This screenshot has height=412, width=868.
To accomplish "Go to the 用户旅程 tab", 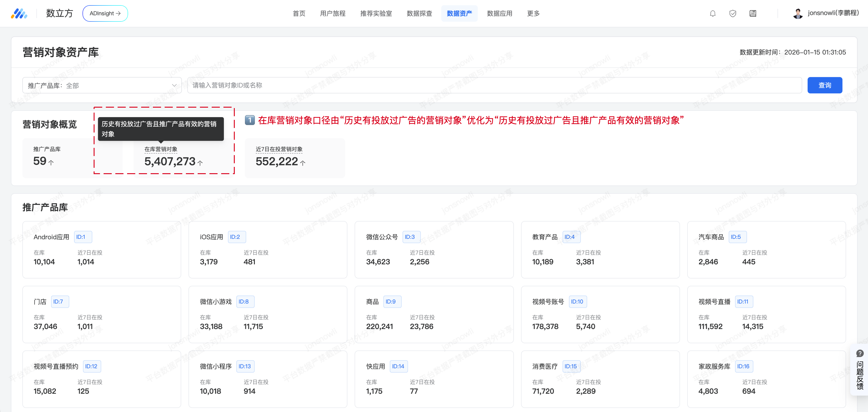I will pyautogui.click(x=333, y=14).
